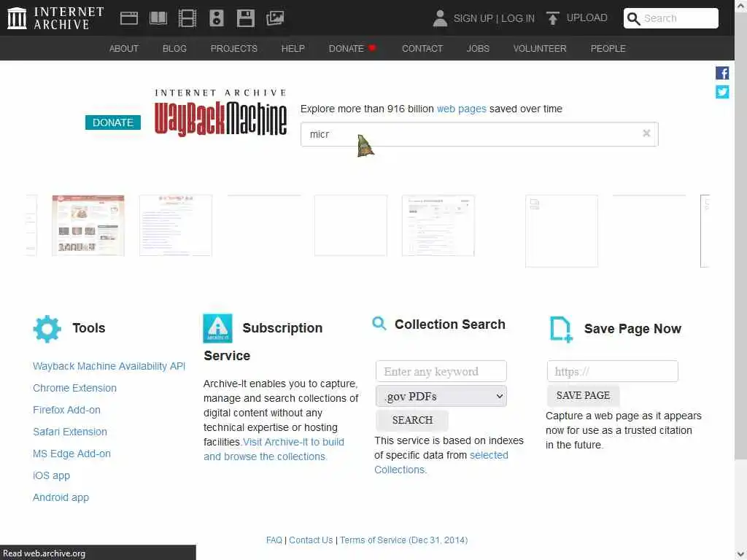
Task: Click the https:// Save Page URL field
Action: [613, 371]
